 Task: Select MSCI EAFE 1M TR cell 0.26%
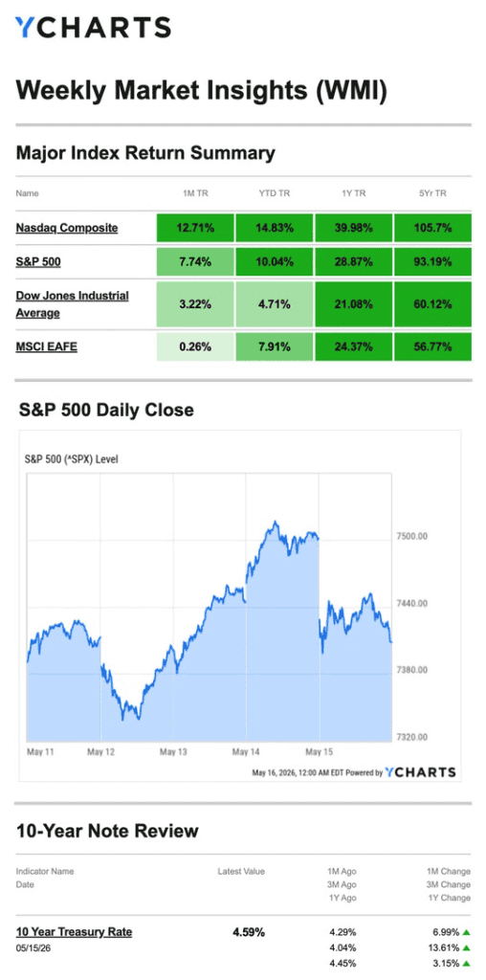195,345
